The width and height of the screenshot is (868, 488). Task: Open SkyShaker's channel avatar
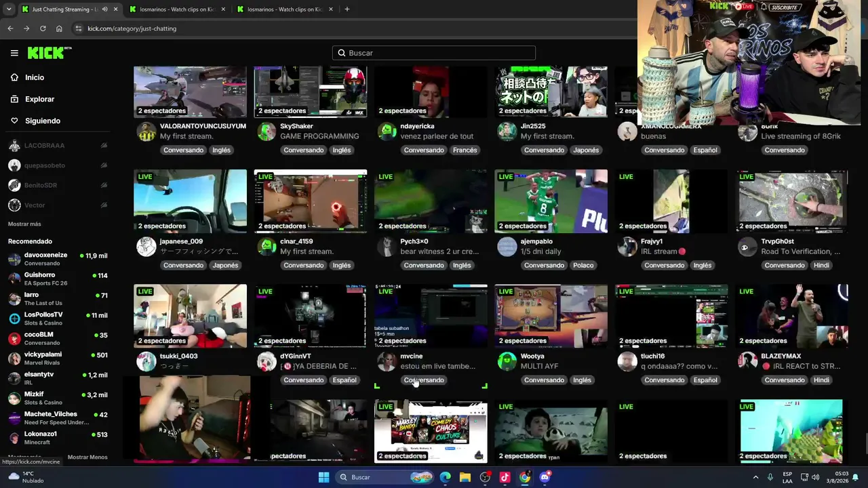[267, 131]
